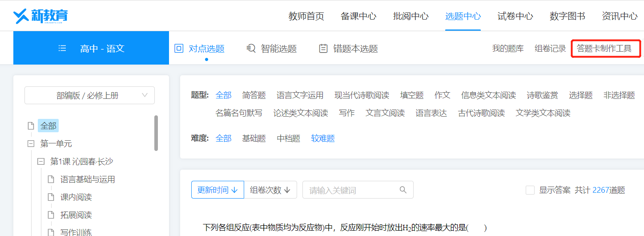
Task: Filter question type by 语言表达
Action: [x=431, y=113]
